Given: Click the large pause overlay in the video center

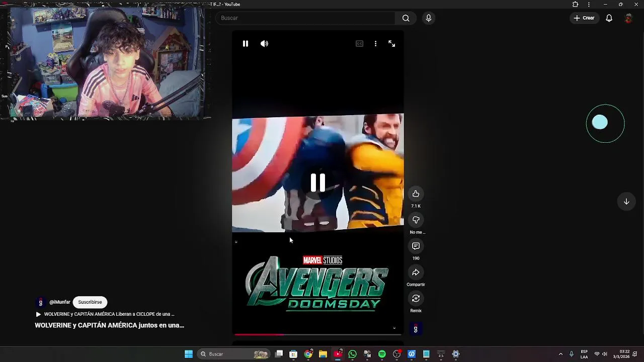Looking at the screenshot, I should (317, 183).
